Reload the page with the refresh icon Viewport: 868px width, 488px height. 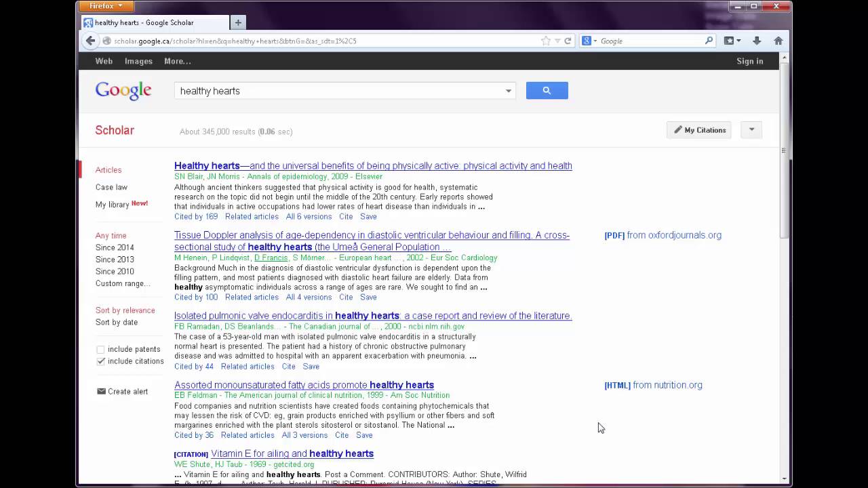pos(568,41)
